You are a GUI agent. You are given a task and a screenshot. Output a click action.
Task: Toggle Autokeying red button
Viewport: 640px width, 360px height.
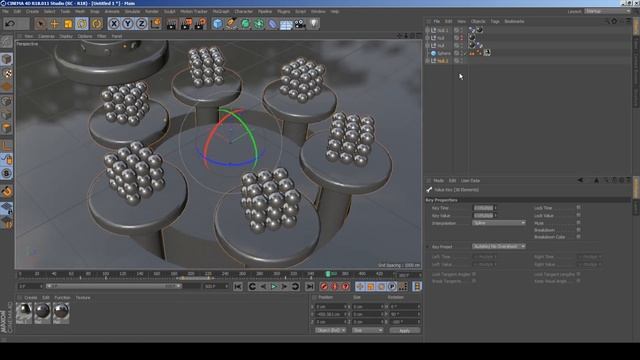(335, 287)
